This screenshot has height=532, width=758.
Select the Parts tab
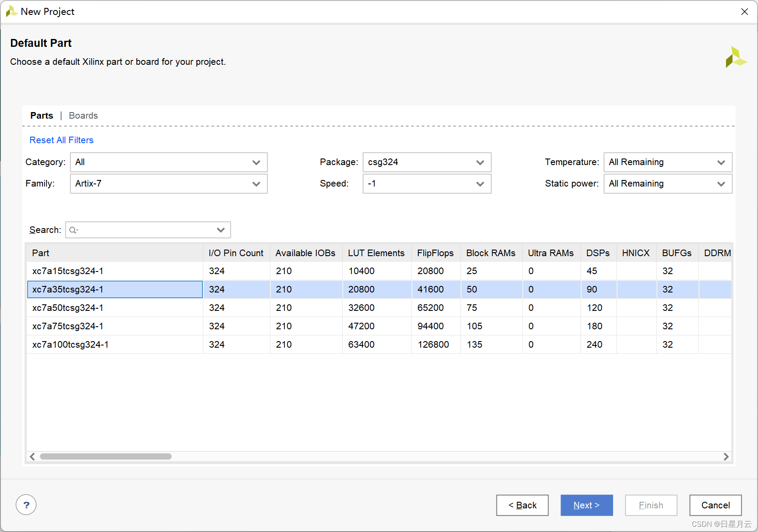[42, 116]
